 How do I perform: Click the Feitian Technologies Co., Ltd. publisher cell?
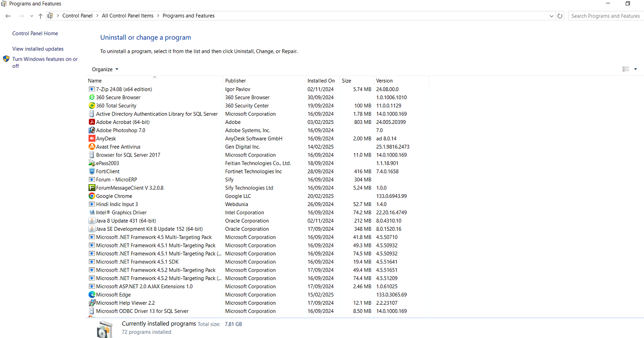click(x=258, y=163)
